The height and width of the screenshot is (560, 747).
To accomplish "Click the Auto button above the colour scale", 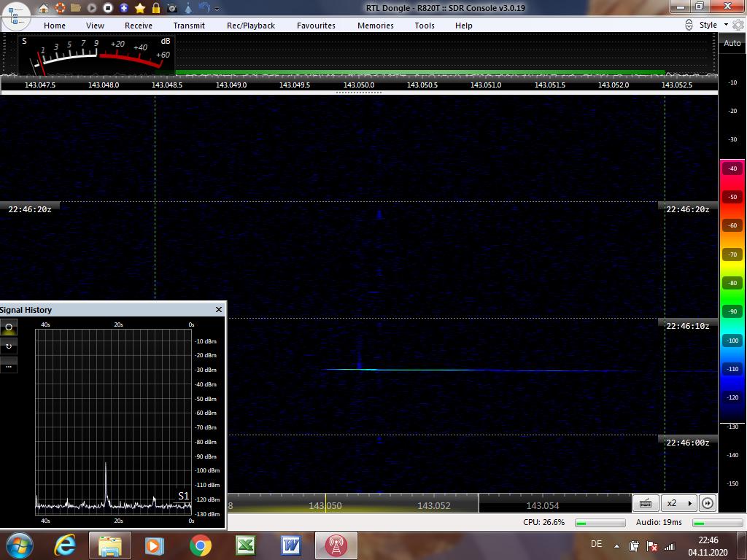I will coord(732,43).
